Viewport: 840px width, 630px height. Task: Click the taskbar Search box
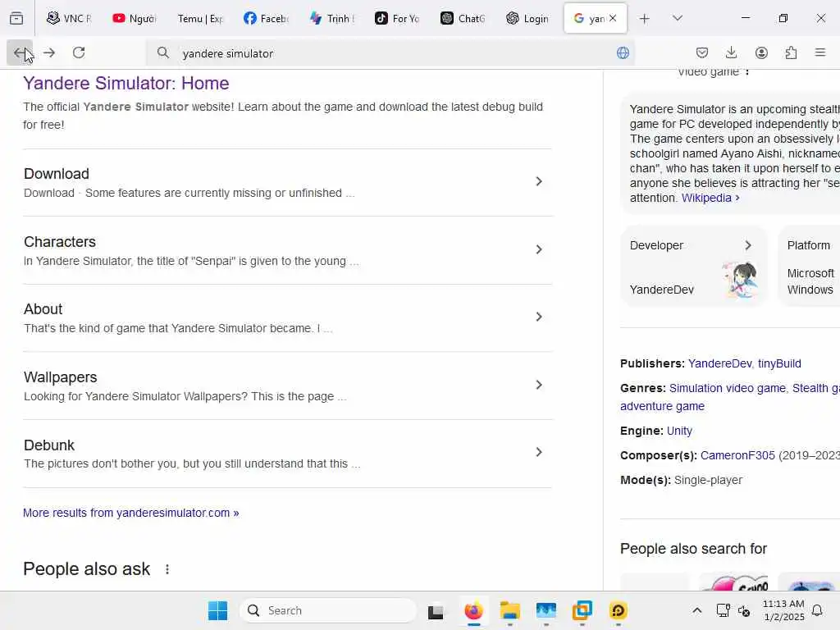tap(328, 610)
